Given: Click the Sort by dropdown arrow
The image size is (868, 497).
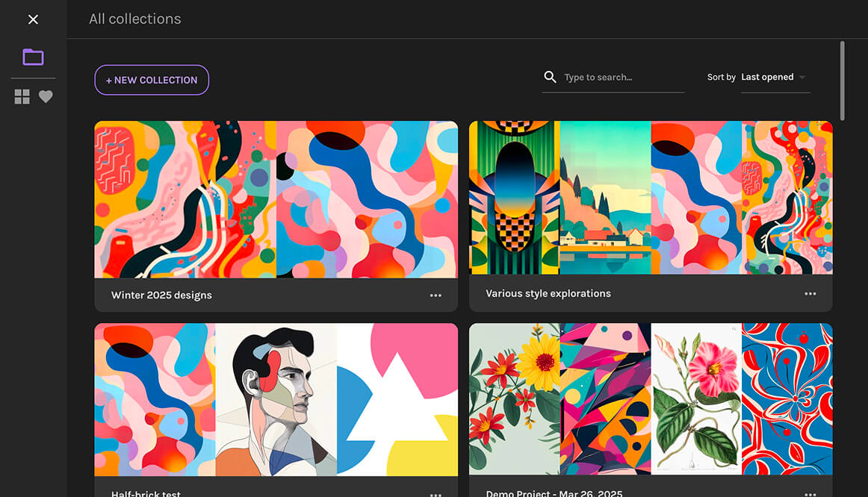Looking at the screenshot, I should (802, 78).
